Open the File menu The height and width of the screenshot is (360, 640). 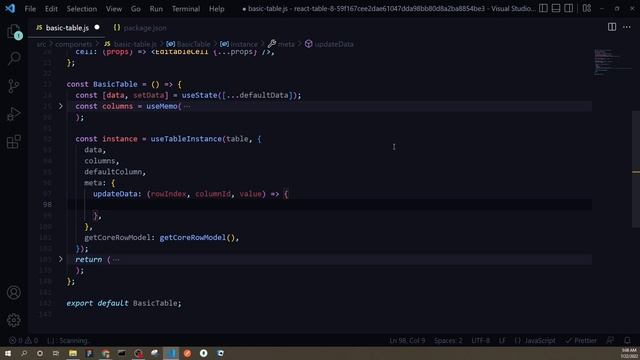pos(30,9)
